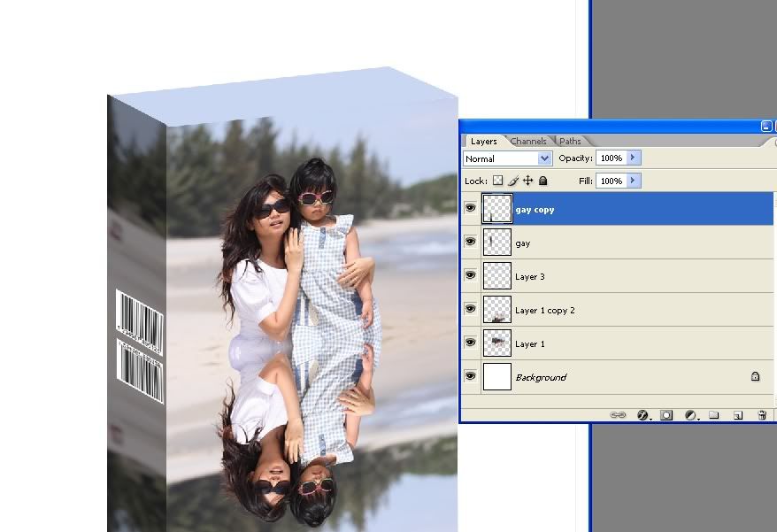Image resolution: width=777 pixels, height=532 pixels.
Task: Create a new layer group folder
Action: coord(713,414)
